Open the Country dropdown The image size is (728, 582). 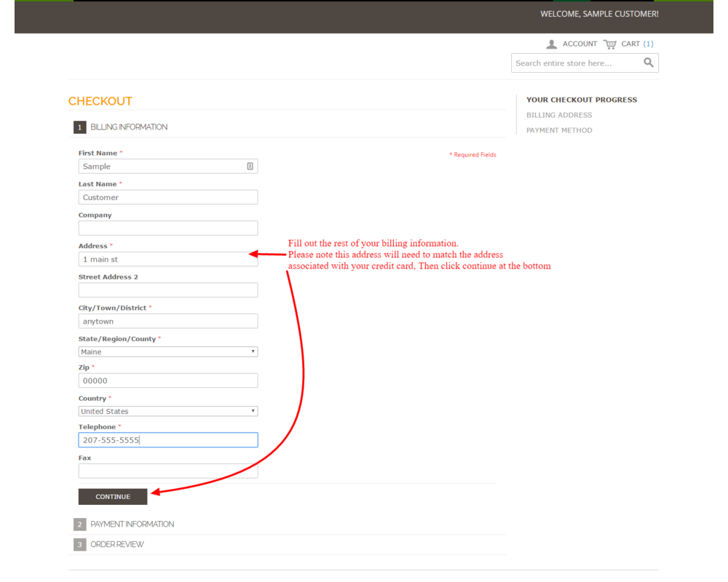[167, 412]
